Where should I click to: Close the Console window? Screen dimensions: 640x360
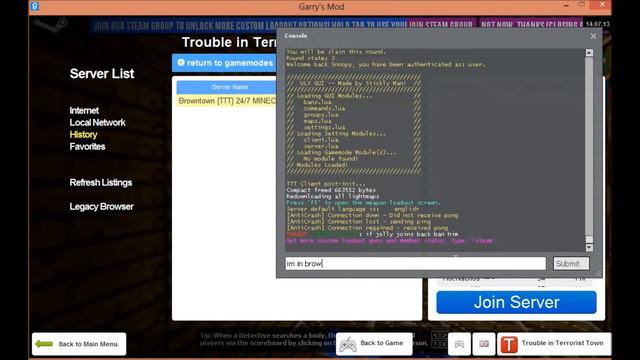point(593,36)
